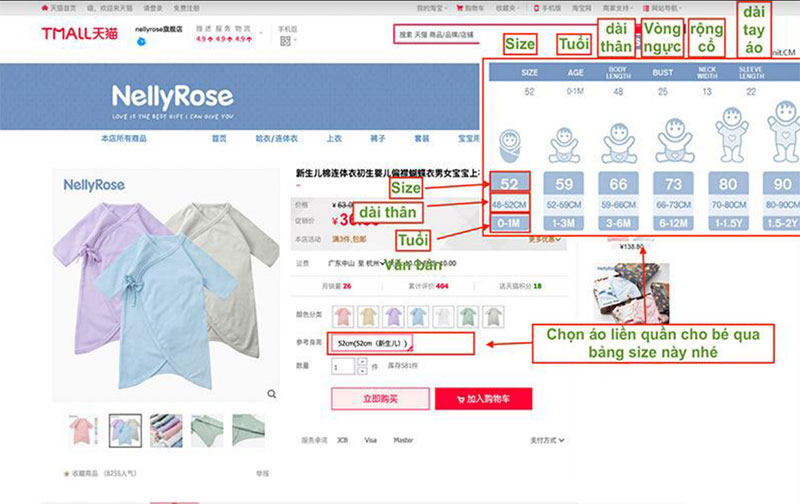Choose the purple color option swatch
This screenshot has width=800, height=504.
point(393,316)
